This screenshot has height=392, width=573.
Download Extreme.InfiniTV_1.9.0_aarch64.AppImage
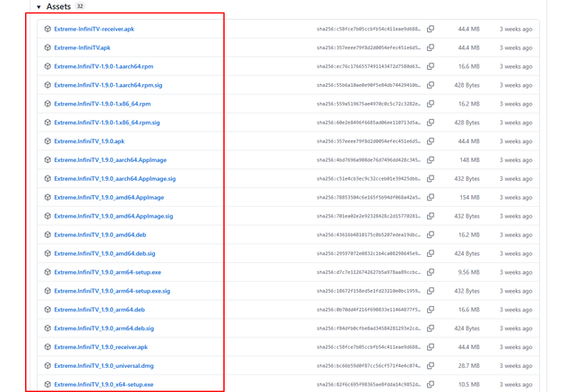(x=110, y=159)
